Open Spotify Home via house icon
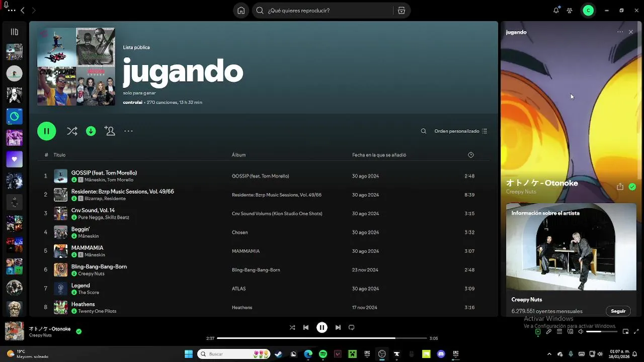Image resolution: width=644 pixels, height=362 pixels. click(x=241, y=11)
